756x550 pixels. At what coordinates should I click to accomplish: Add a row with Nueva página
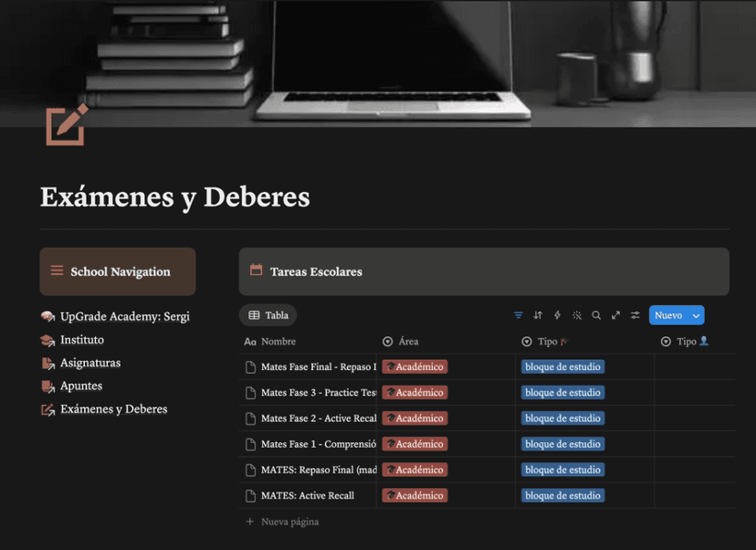coord(289,522)
